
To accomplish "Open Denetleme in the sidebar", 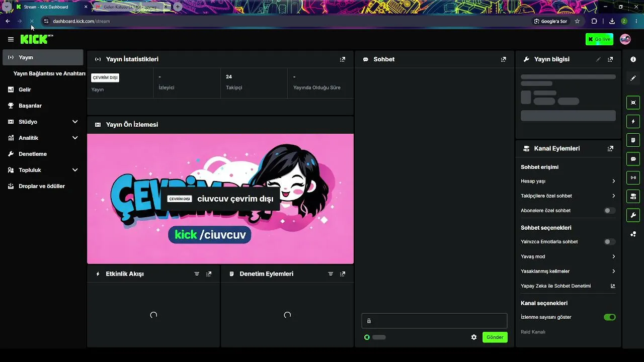I will pyautogui.click(x=43, y=154).
